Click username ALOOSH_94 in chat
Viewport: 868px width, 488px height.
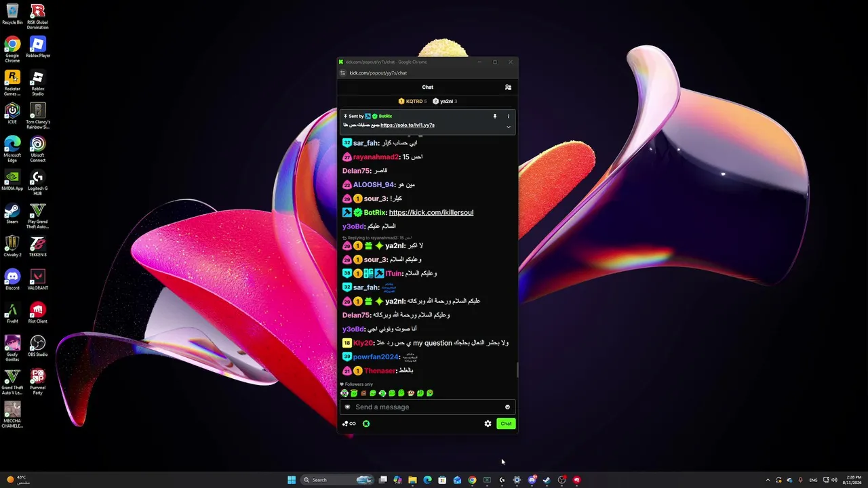(373, 185)
